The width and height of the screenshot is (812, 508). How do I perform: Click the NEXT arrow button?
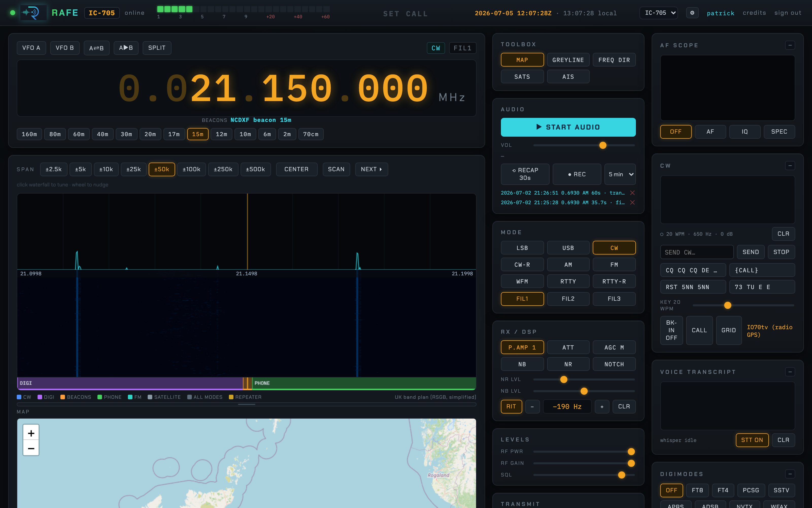[x=371, y=169]
